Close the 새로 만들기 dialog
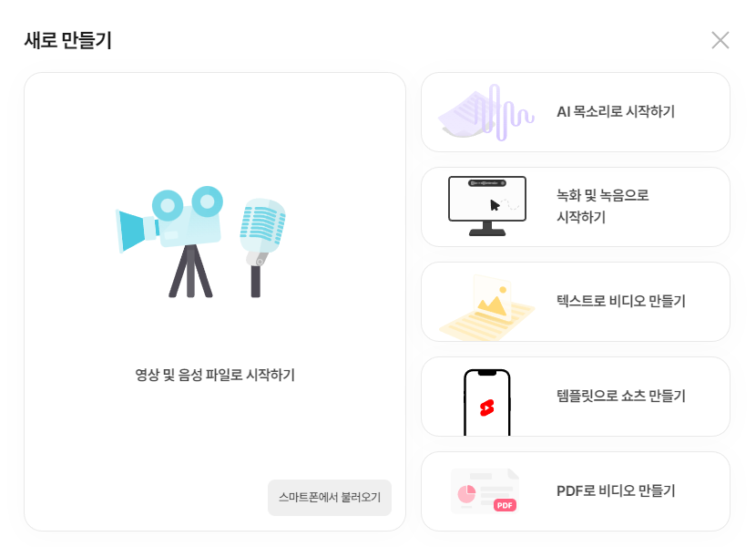Screen dimensions: 756x547 pyautogui.click(x=720, y=40)
